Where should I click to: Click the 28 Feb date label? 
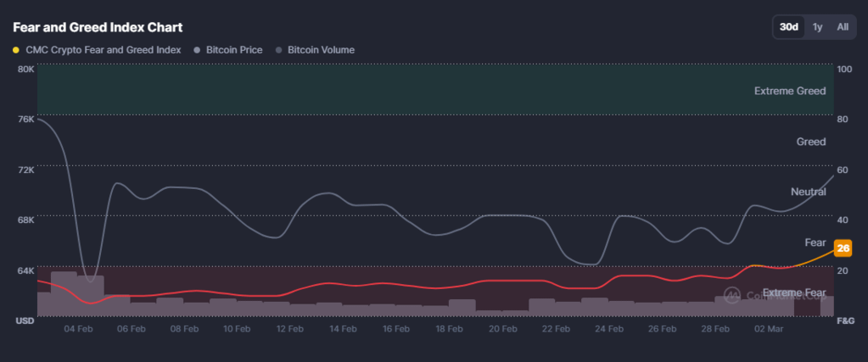tap(715, 329)
